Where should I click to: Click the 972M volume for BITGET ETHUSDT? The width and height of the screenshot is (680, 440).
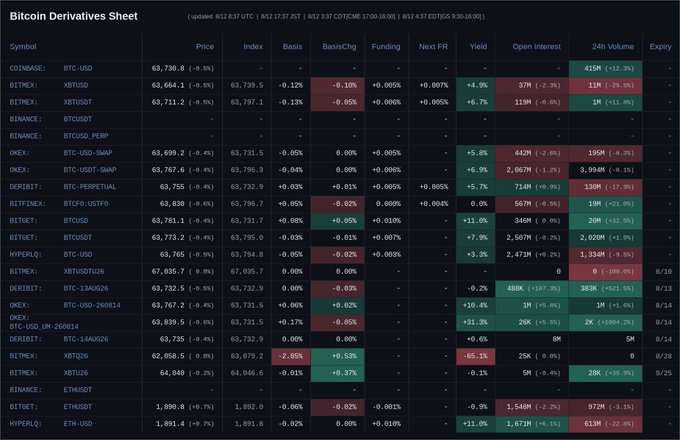(x=605, y=407)
